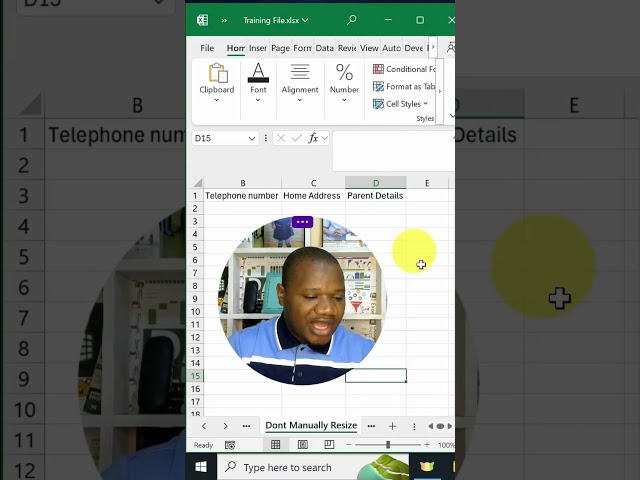This screenshot has width=640, height=480.
Task: Click the share person icon near ribbon tabs
Action: click(x=451, y=48)
